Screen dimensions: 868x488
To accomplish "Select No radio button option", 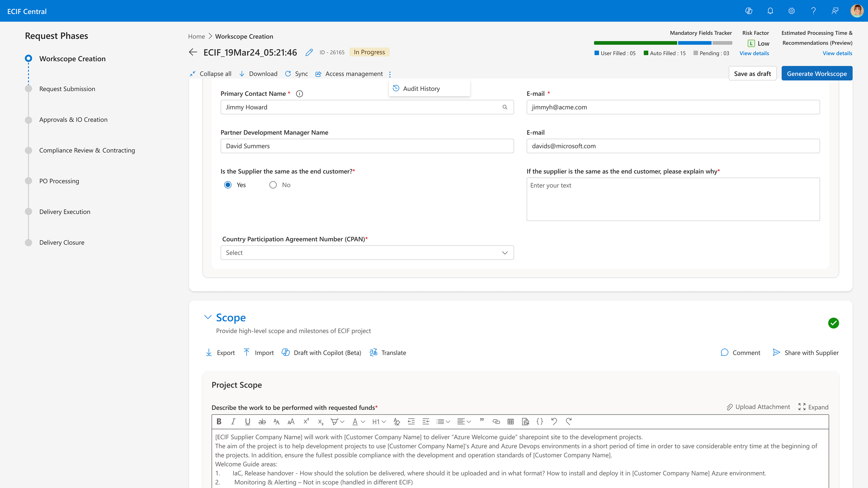I will pyautogui.click(x=273, y=185).
